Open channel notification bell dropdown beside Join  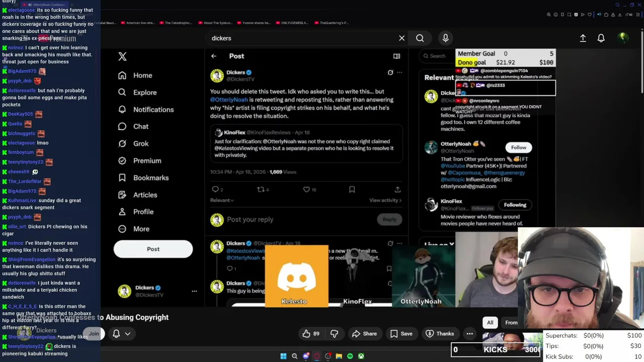pyautogui.click(x=121, y=333)
